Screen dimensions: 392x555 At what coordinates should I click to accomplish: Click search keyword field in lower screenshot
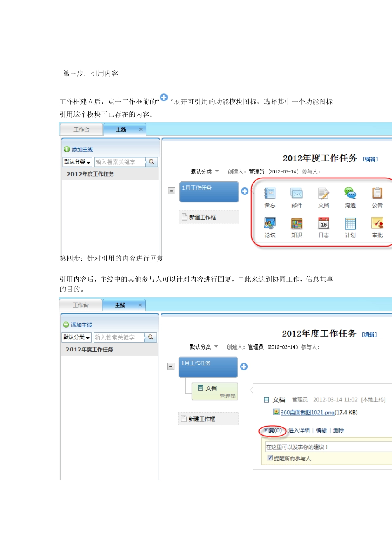tap(119, 337)
